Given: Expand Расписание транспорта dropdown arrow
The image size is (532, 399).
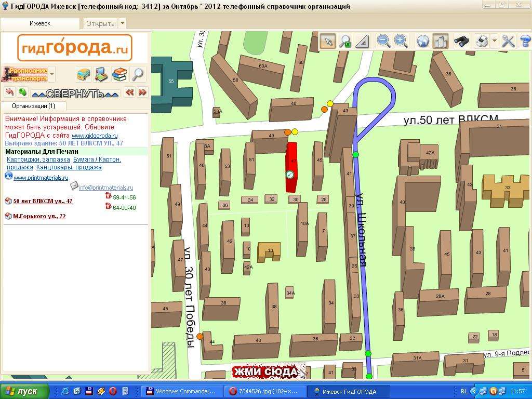Looking at the screenshot, I should click(52, 74).
